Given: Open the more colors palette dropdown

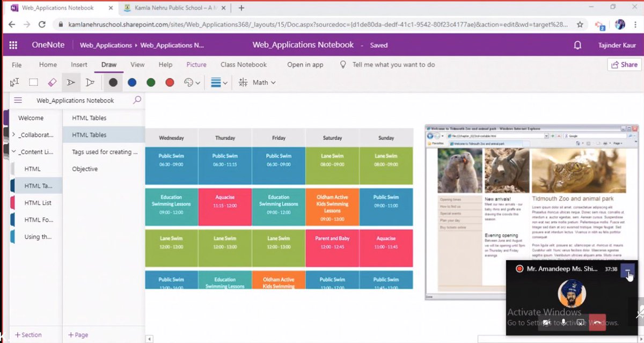Looking at the screenshot, I should click(x=192, y=82).
